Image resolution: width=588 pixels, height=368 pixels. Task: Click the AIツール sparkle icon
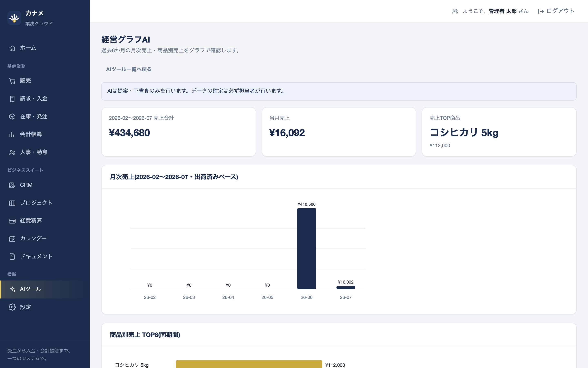[x=12, y=289]
